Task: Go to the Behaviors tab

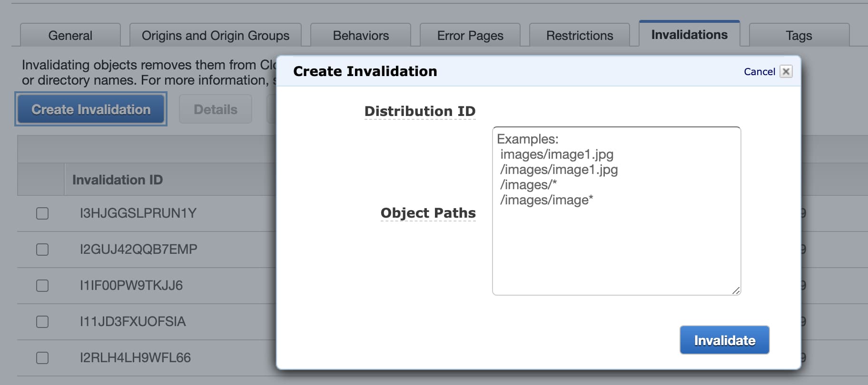Action: [x=361, y=36]
